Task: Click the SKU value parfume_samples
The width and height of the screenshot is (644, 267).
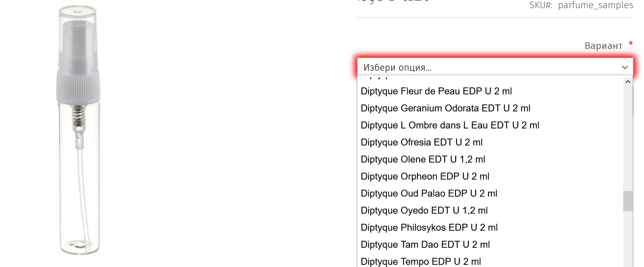Action: point(595,5)
